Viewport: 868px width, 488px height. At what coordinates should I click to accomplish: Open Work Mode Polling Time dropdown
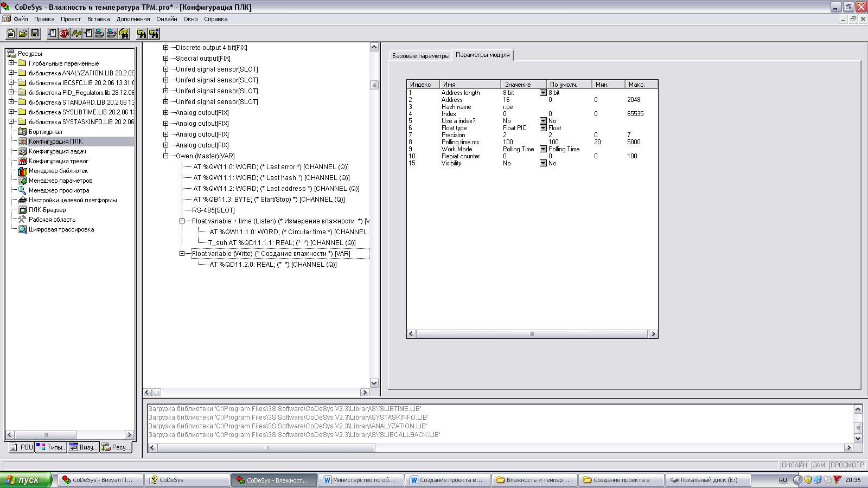(543, 149)
